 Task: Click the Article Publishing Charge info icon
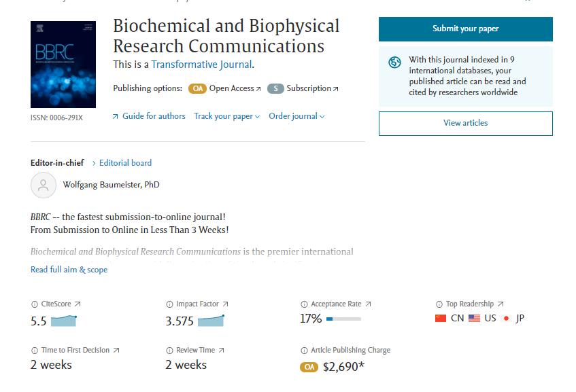point(304,351)
